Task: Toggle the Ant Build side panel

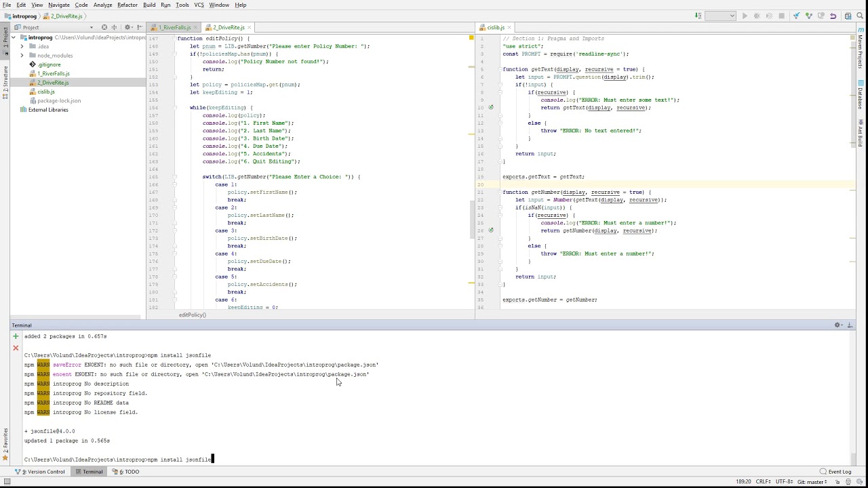Action: click(861, 133)
